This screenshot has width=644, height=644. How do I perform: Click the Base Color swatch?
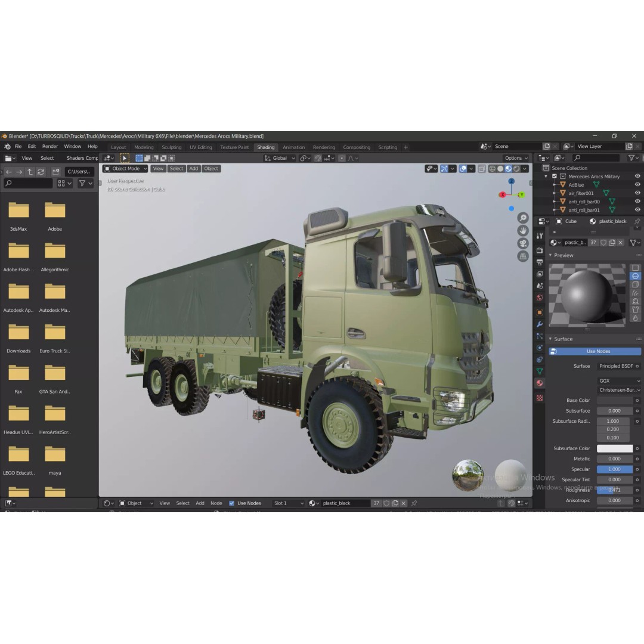point(615,400)
